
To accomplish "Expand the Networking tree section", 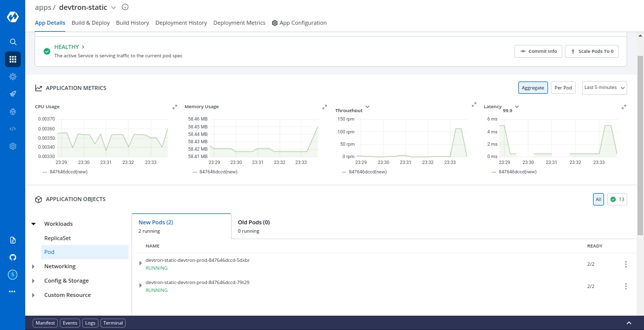I will click(34, 267).
